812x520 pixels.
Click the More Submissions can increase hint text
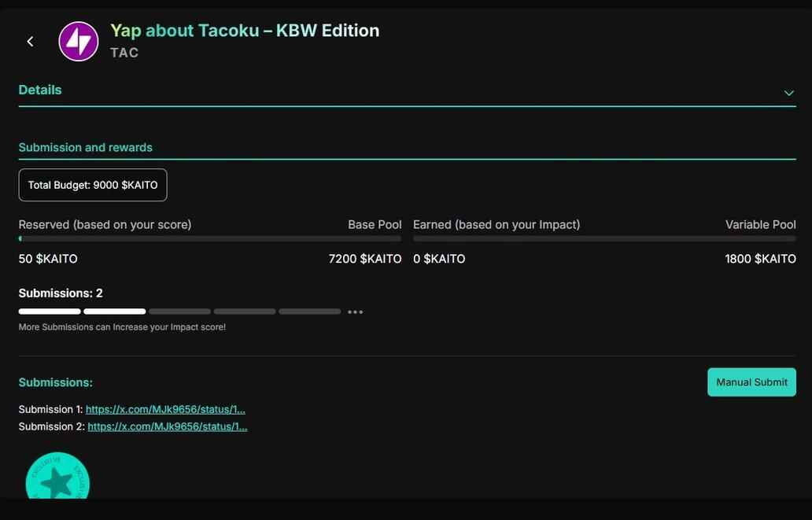click(x=122, y=327)
